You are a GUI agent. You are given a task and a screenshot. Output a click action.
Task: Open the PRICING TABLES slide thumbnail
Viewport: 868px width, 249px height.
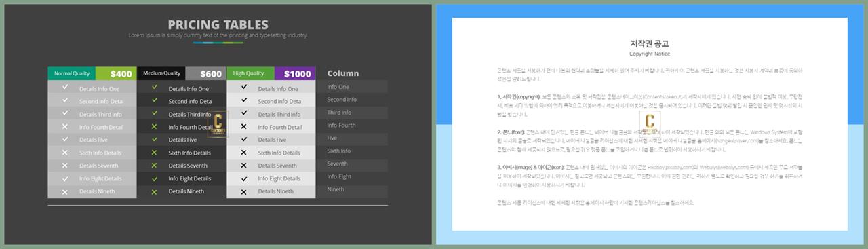[218, 124]
